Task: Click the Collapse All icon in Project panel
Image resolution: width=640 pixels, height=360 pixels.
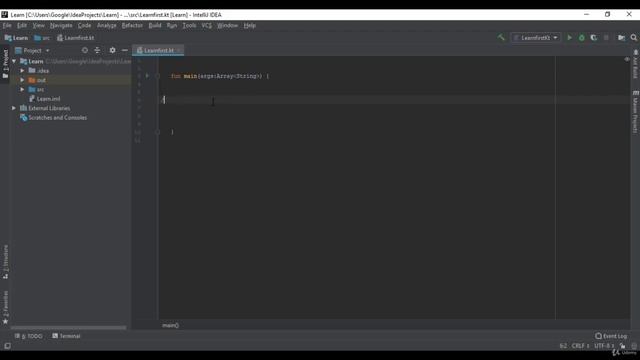Action: (x=97, y=50)
